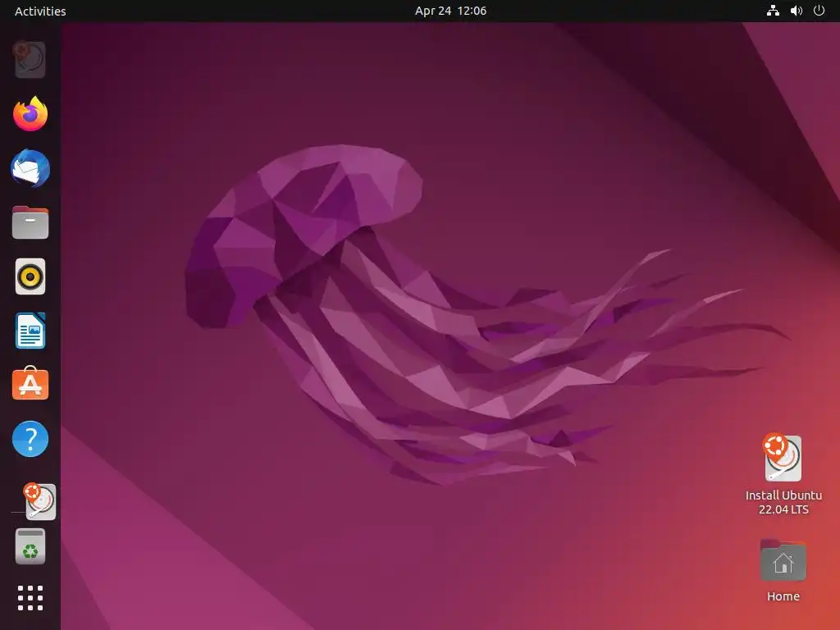
Task: Open the Help icon in dock
Action: (30, 439)
